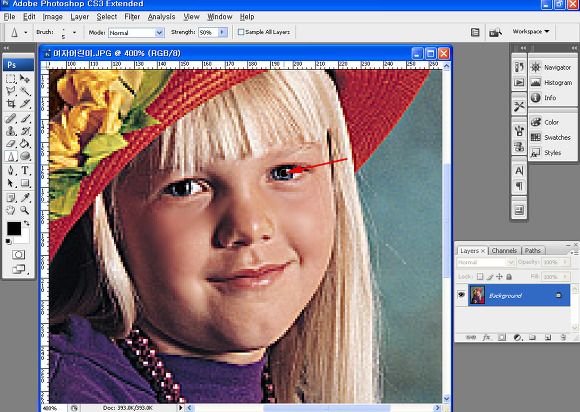580x412 pixels.
Task: Open the layer Opacity arrow
Action: pos(565,262)
